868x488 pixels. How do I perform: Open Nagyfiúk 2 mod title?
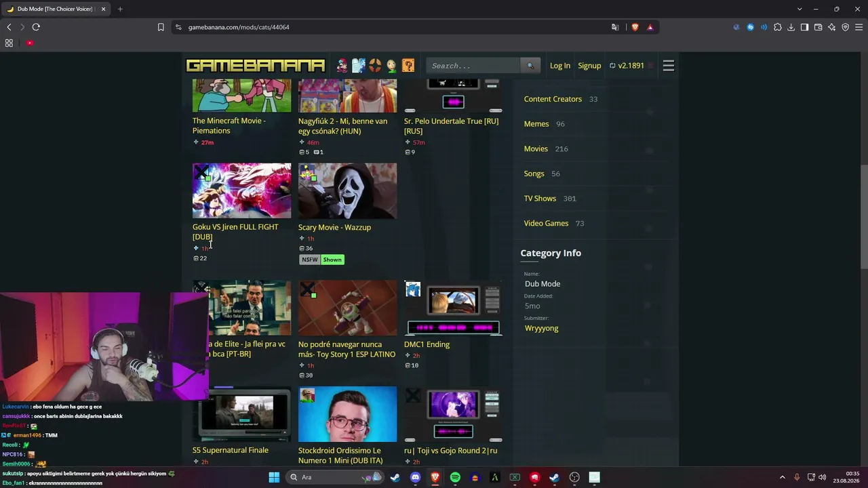tap(343, 126)
